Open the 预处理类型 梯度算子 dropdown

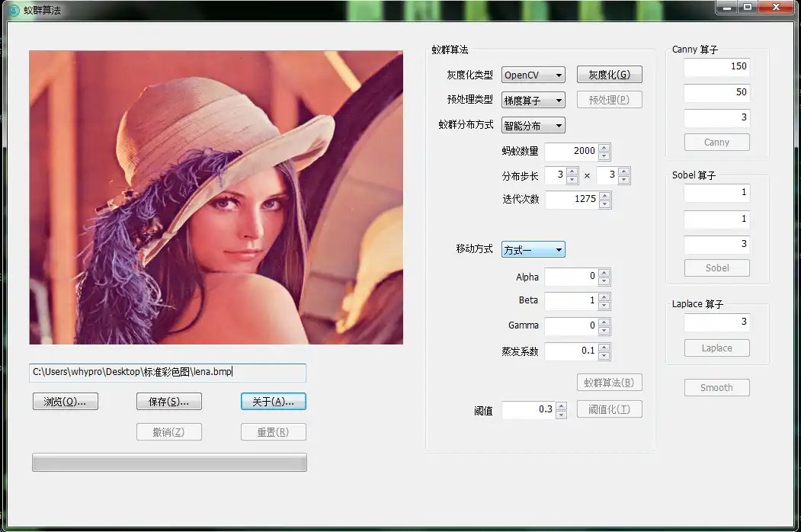coord(533,100)
